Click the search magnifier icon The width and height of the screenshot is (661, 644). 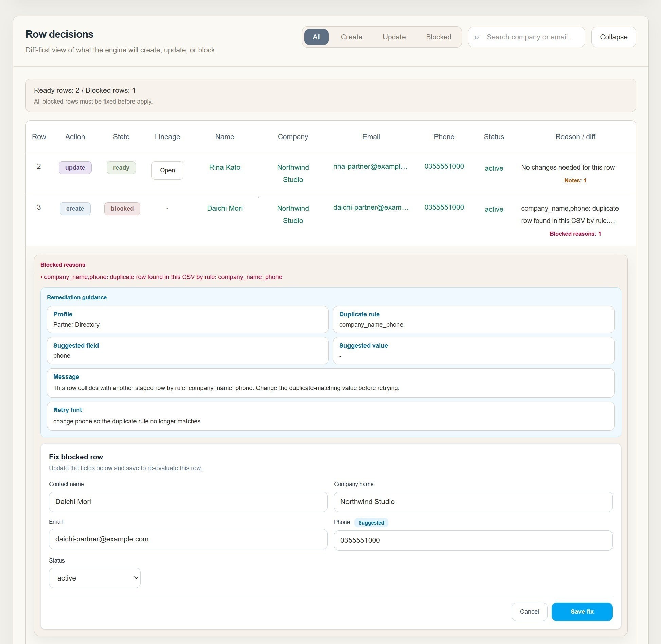coord(477,37)
